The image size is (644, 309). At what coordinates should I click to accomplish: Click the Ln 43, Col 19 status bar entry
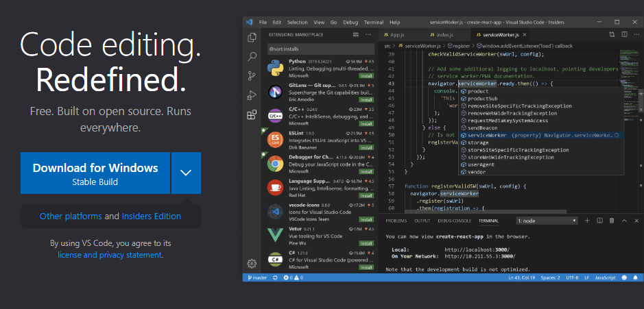522,277
